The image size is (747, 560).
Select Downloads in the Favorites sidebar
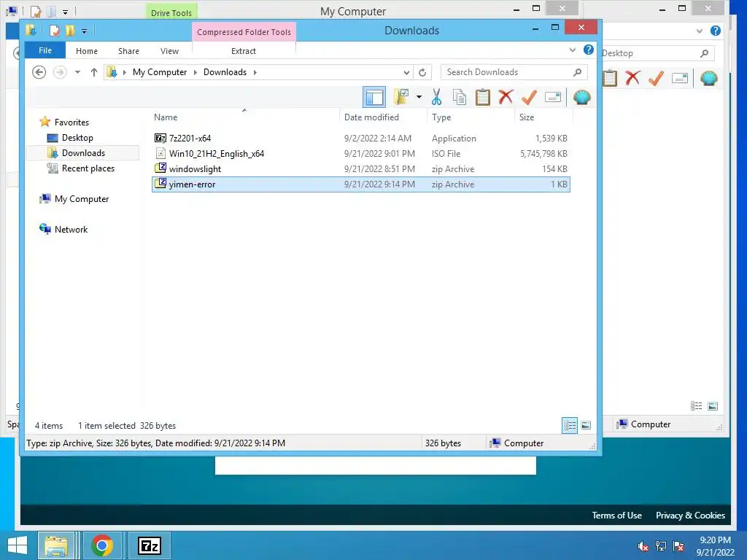83,153
